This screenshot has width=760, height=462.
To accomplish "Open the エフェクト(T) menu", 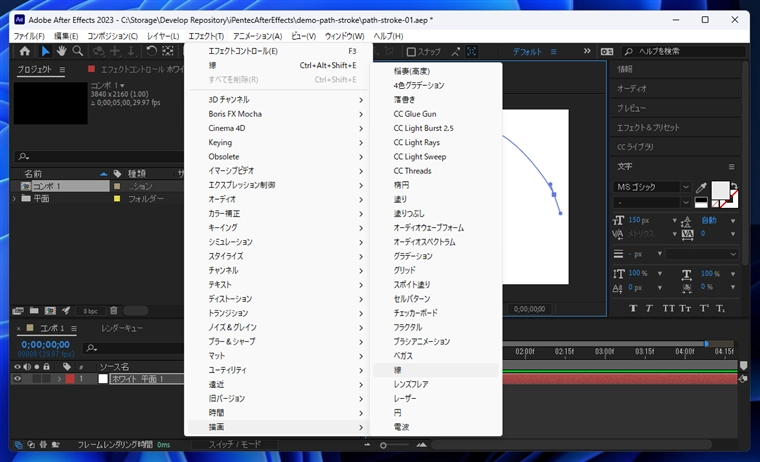I will pyautogui.click(x=206, y=36).
